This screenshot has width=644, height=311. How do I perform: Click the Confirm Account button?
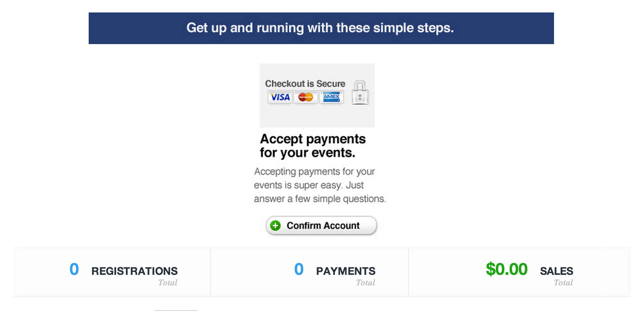(321, 226)
